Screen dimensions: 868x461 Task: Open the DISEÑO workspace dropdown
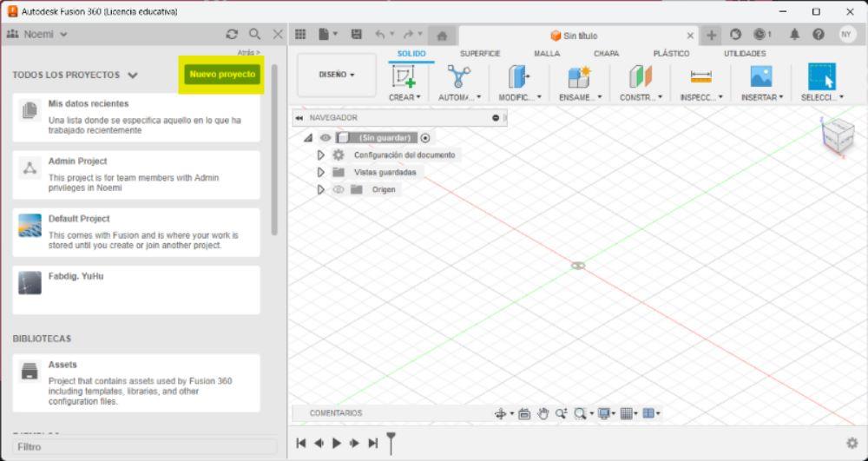point(337,75)
